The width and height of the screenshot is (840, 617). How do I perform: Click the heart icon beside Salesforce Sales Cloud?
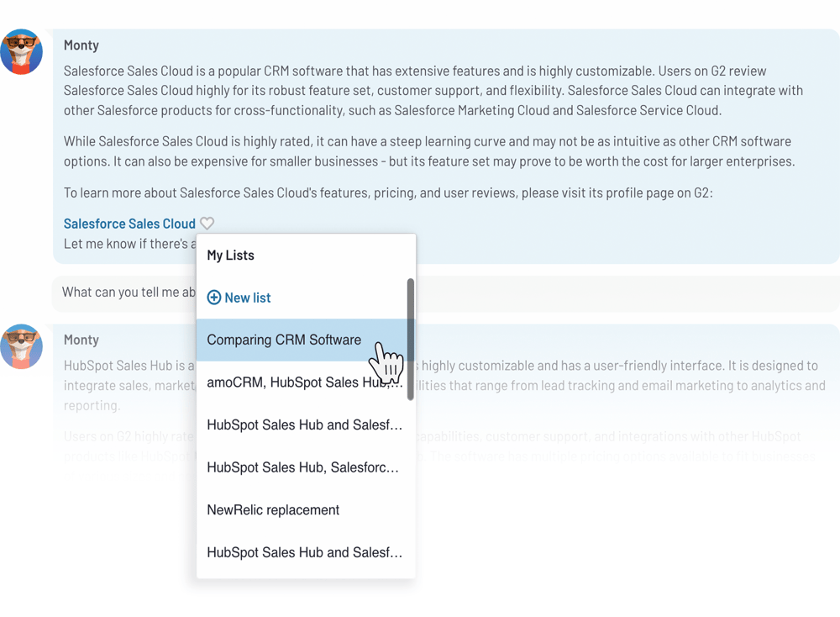click(207, 223)
